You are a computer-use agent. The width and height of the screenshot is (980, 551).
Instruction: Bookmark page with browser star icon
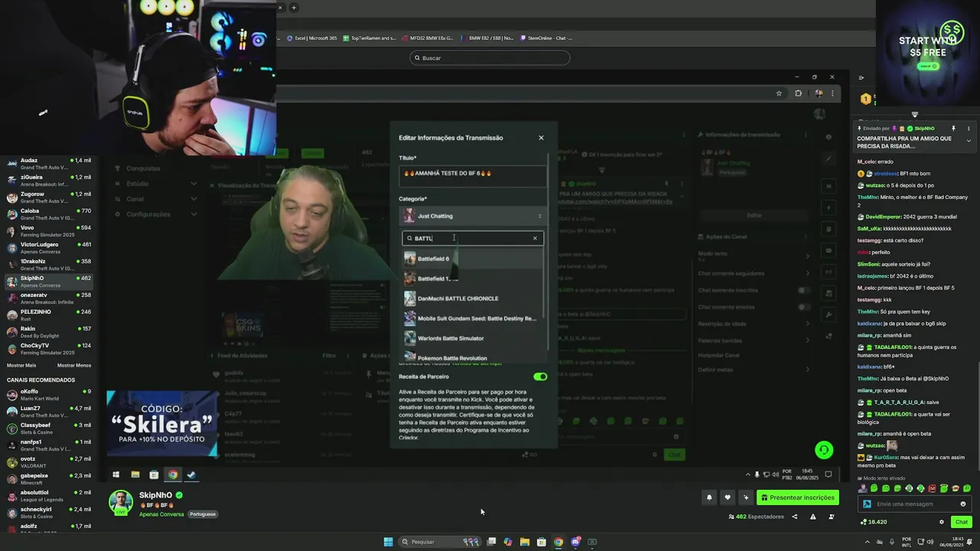tap(779, 93)
